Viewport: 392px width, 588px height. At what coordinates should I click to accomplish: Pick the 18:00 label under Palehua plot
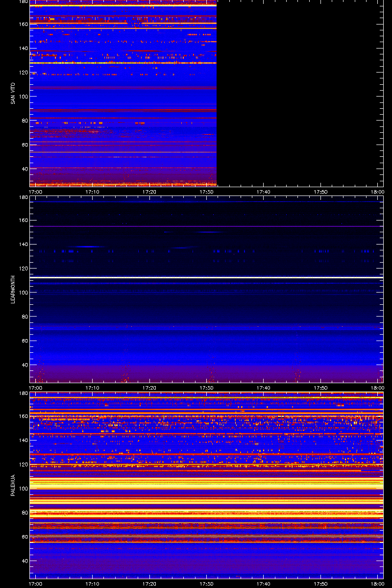tap(377, 584)
